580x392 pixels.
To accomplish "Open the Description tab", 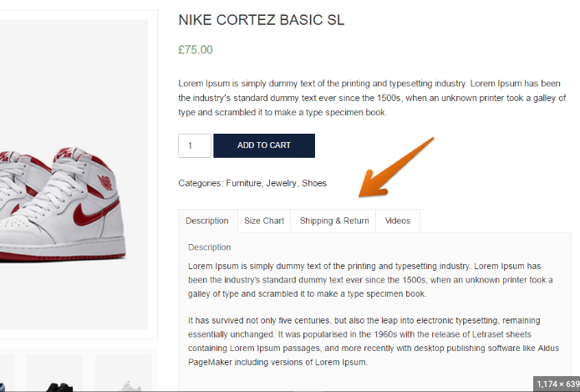I will [207, 221].
